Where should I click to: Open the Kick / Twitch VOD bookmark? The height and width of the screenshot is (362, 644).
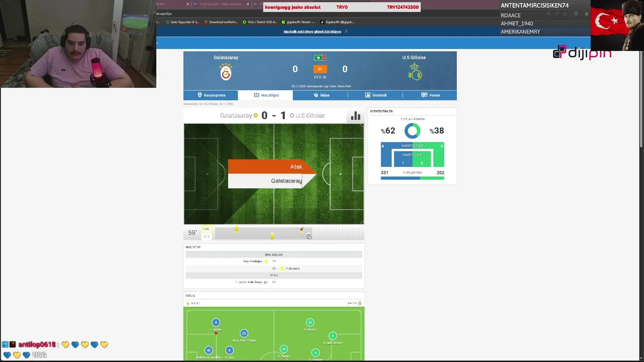click(x=260, y=22)
